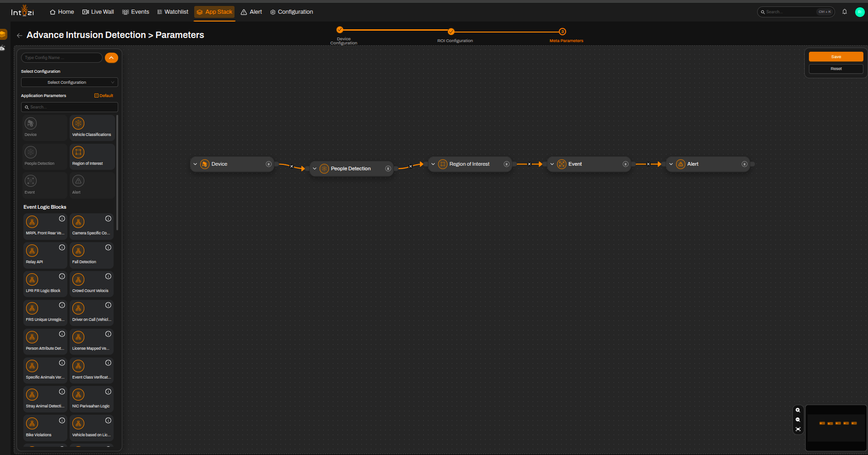Viewport: 868px width, 455px height.
Task: Select the Region of Interest parameter block
Action: (92, 157)
